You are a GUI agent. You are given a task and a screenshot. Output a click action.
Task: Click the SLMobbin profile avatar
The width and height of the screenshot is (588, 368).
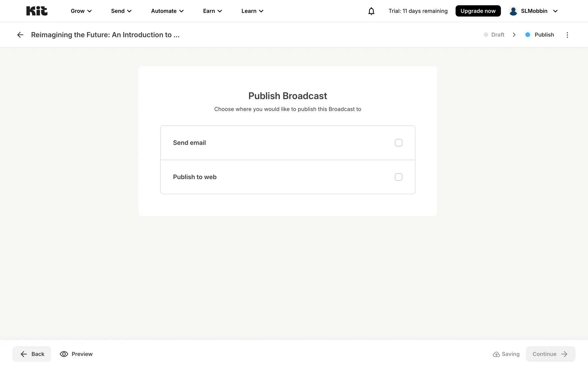click(513, 11)
